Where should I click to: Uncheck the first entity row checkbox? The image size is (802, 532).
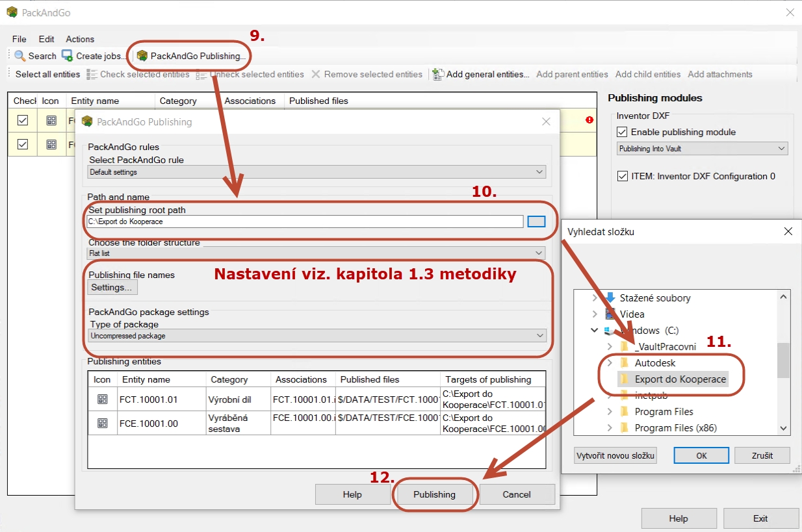[23, 120]
